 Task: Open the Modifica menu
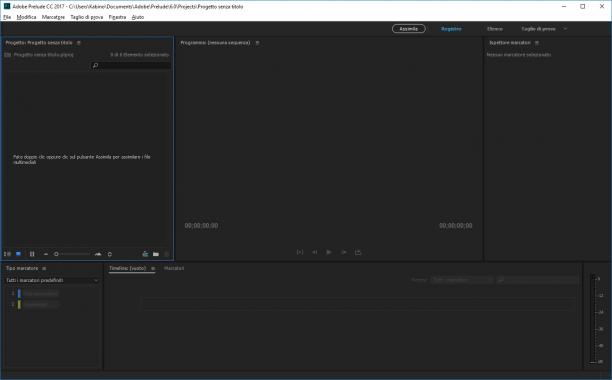(26, 17)
